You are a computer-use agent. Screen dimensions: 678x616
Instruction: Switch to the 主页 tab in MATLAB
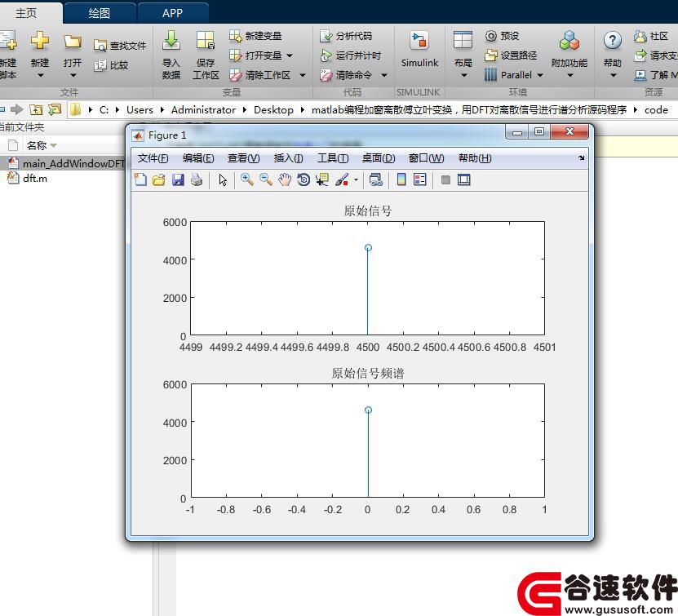[x=26, y=13]
